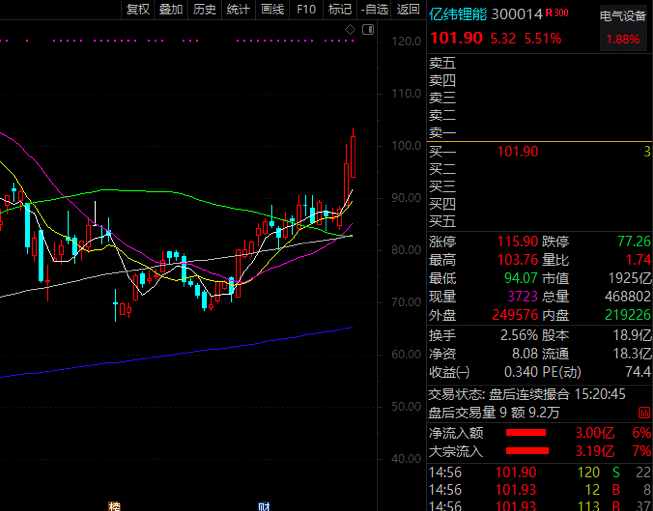Click 内盘 value 219226
This screenshot has height=511, width=653.
tap(628, 315)
